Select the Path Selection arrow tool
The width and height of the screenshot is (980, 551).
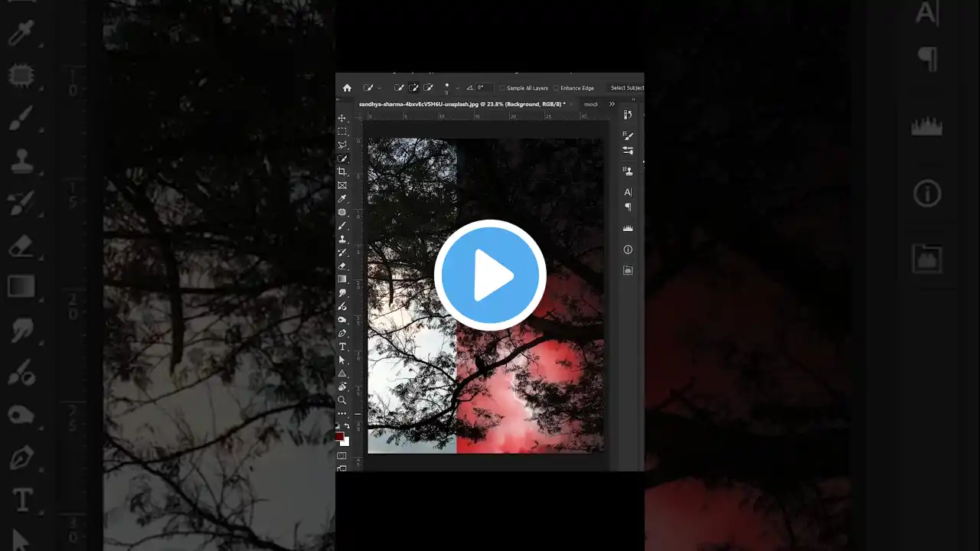[342, 360]
